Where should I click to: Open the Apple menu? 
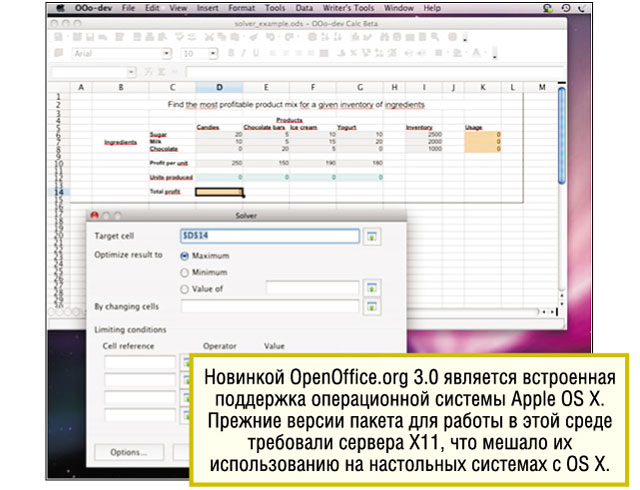pos(60,8)
